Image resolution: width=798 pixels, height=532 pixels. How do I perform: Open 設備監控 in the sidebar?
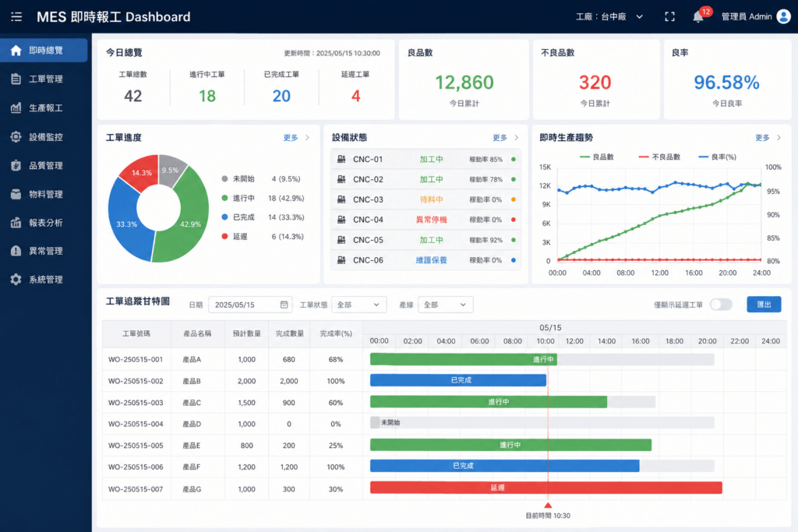[44, 137]
